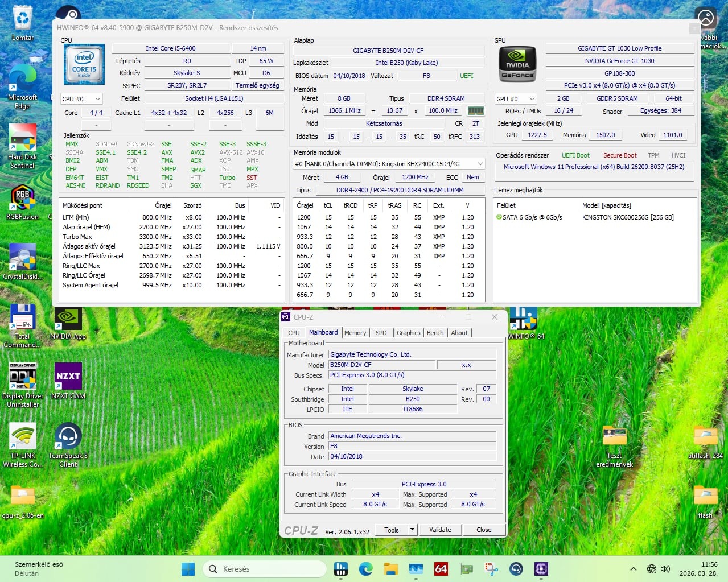The image size is (728, 582).
Task: Launch Microsoft Edge from the desktop icon
Action: (23, 85)
